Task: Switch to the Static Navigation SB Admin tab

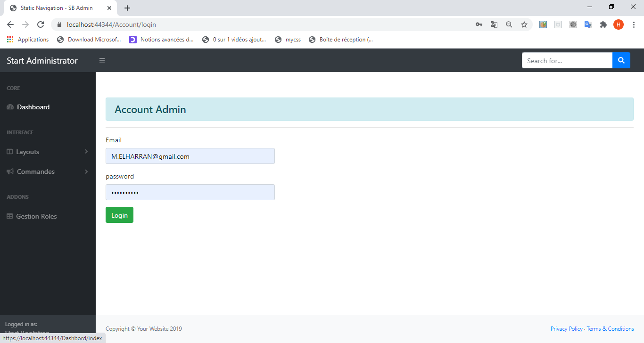Action: pyautogui.click(x=57, y=8)
